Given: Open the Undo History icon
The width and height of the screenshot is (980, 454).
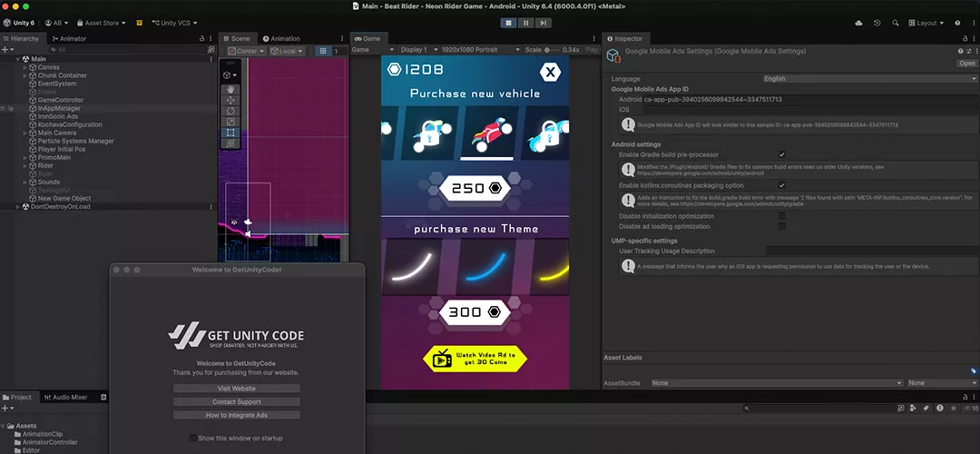Looking at the screenshot, I should [877, 23].
